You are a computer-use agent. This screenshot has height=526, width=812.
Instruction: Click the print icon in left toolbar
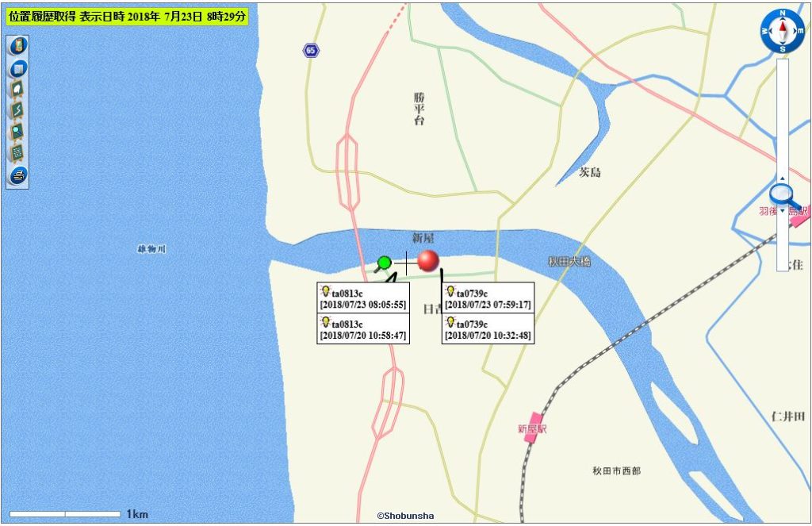17,175
